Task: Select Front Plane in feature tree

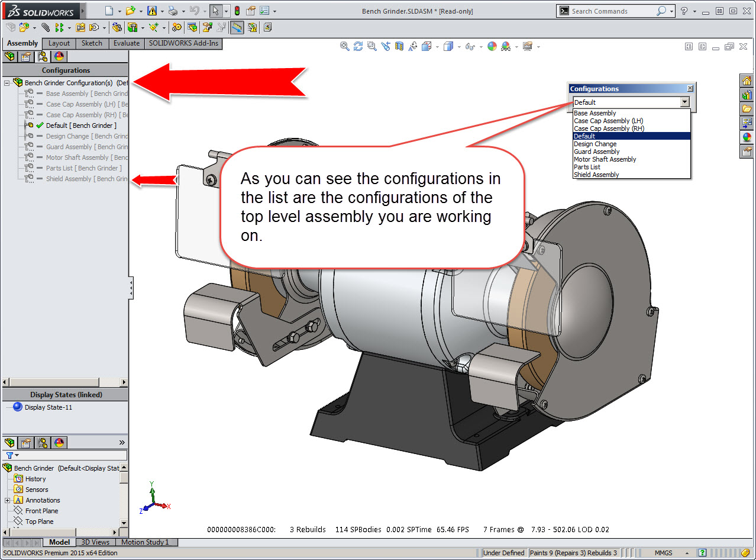Action: [x=41, y=511]
